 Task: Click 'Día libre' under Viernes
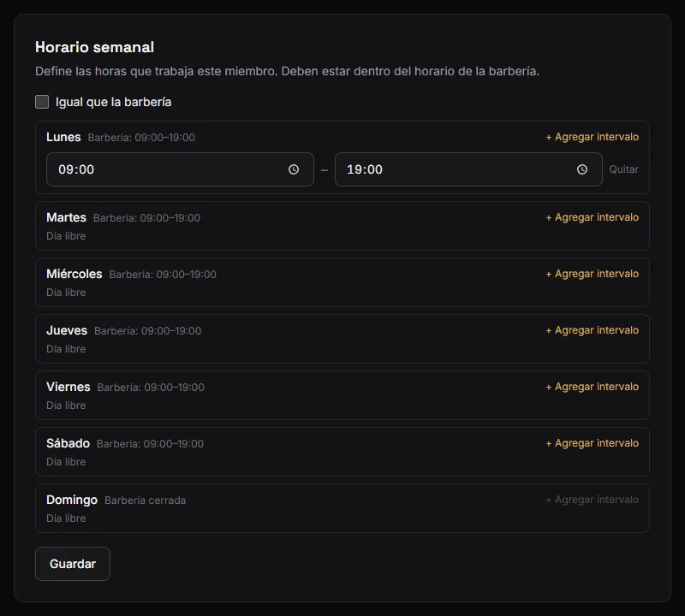coord(66,406)
